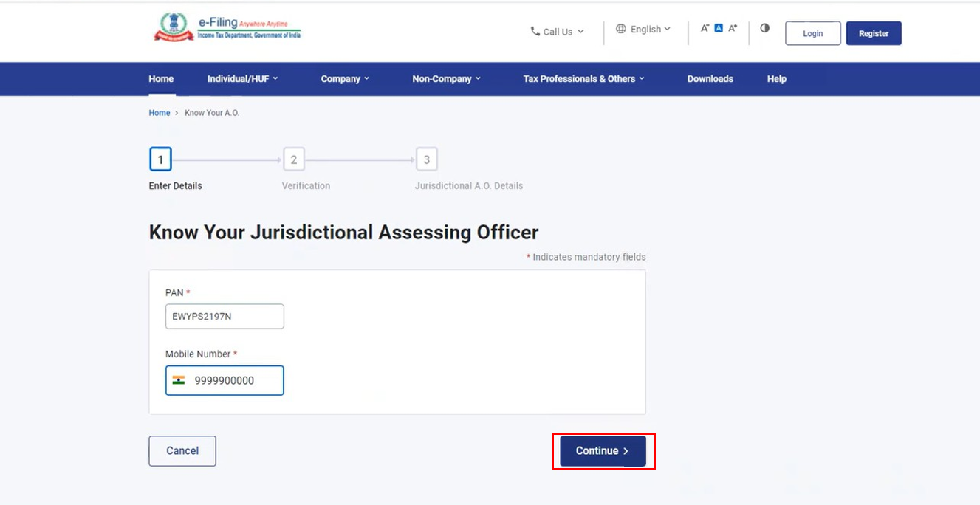980x505 pixels.
Task: Click the phone icon beside Call Us
Action: pyautogui.click(x=534, y=31)
